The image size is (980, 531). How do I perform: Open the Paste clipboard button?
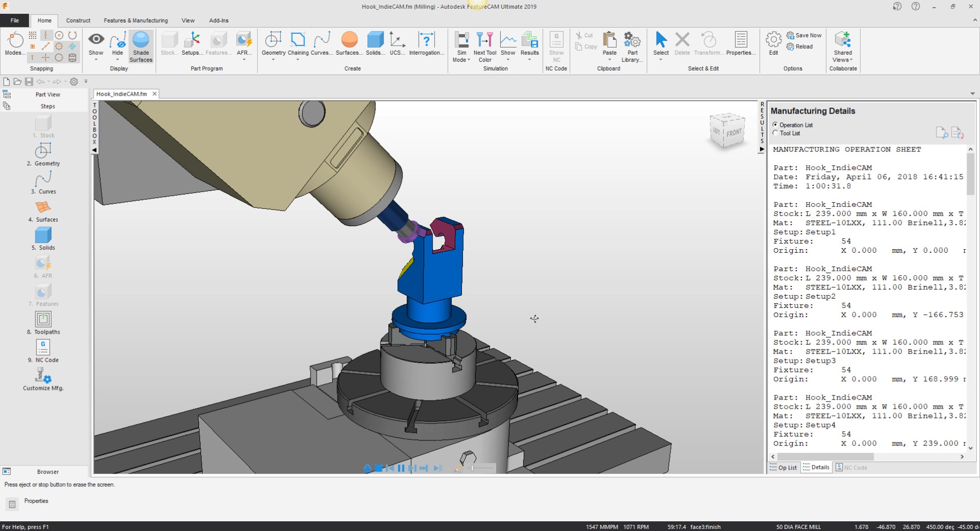tap(609, 43)
